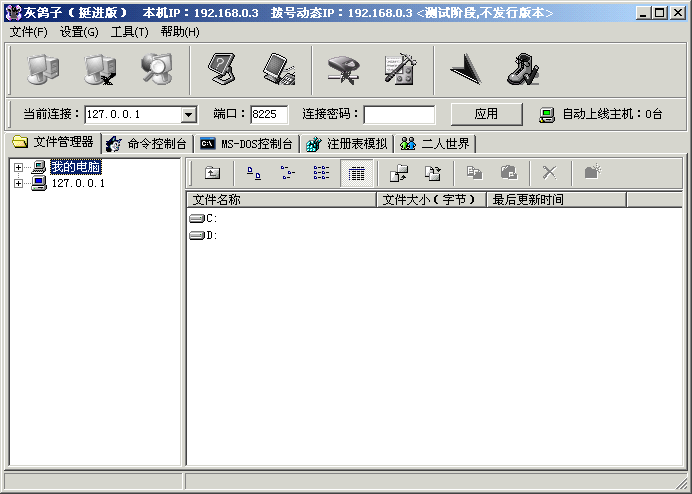The image size is (692, 494).
Task: Open the 文件(F) menu
Action: click(29, 32)
